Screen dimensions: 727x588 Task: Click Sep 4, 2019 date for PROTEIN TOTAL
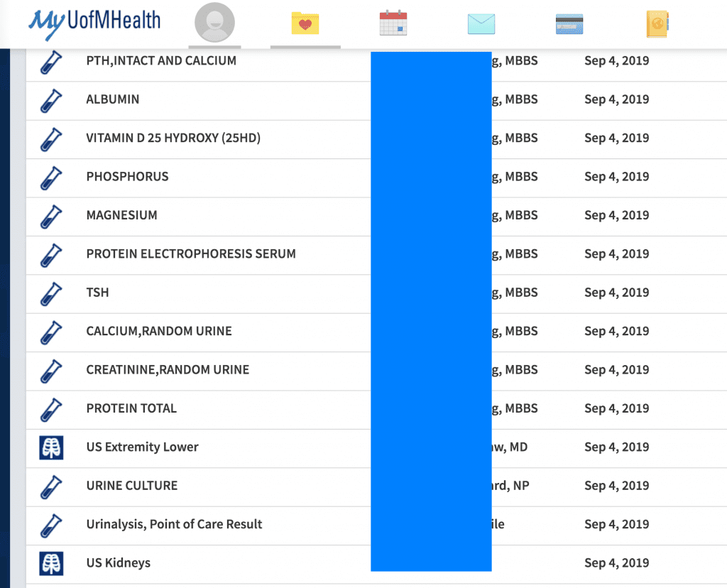coord(616,408)
